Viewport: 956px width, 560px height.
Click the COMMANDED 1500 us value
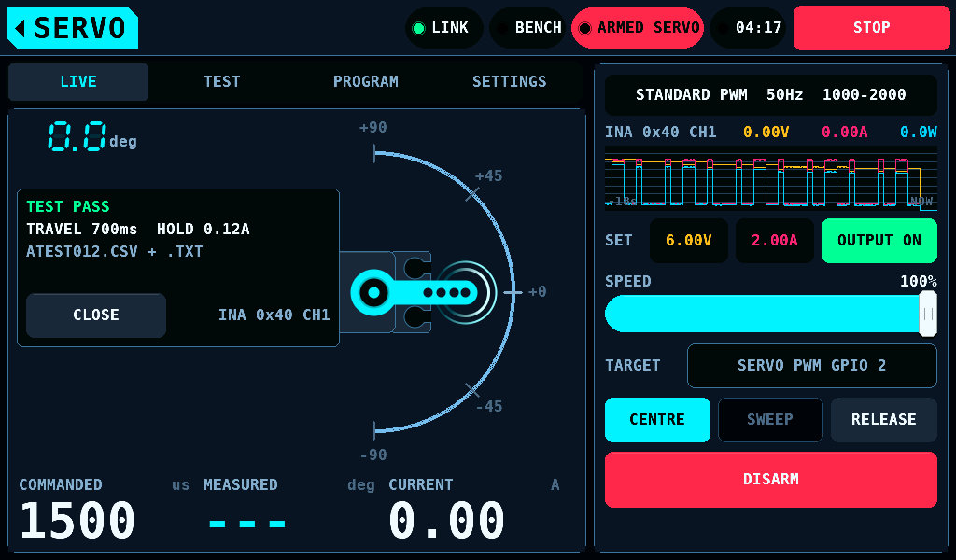click(77, 521)
